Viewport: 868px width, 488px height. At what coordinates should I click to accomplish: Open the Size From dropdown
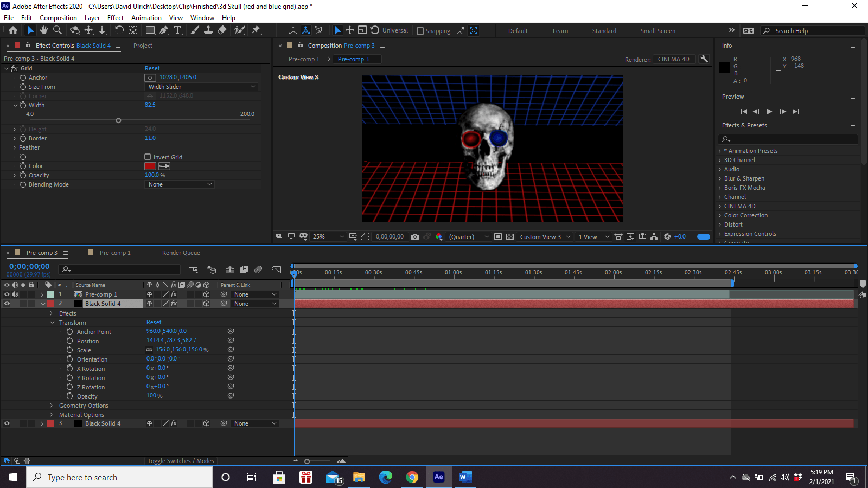[x=201, y=87]
